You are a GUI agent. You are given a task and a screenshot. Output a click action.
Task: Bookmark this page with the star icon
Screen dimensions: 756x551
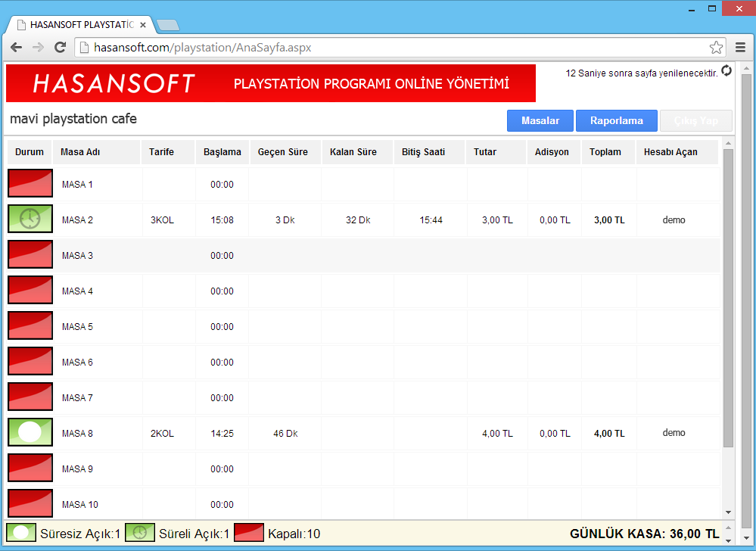point(716,48)
